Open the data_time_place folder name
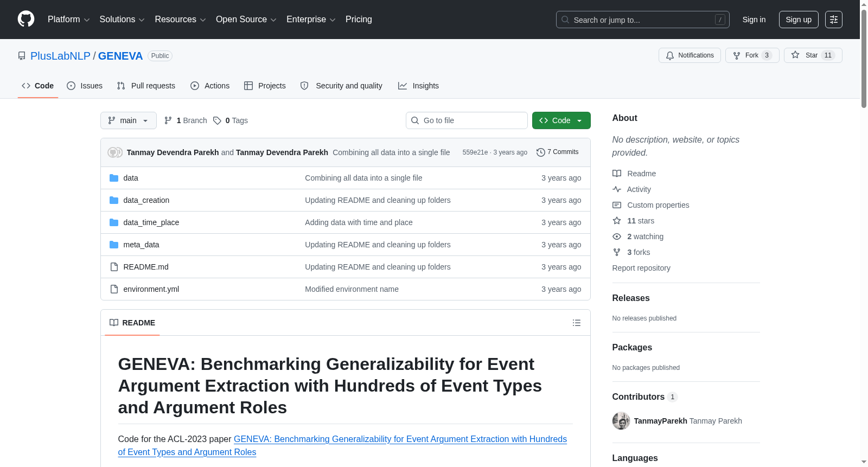This screenshot has height=467, width=868. click(x=151, y=222)
